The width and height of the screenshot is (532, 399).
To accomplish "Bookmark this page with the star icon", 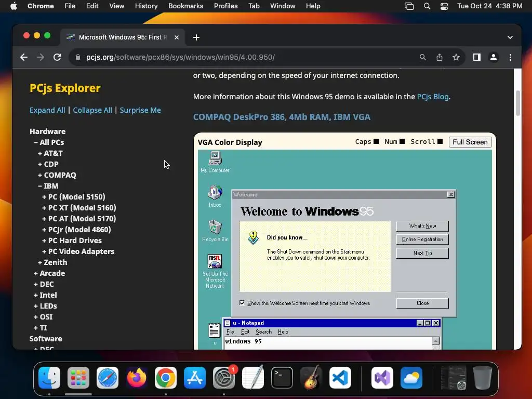I will click(x=456, y=57).
